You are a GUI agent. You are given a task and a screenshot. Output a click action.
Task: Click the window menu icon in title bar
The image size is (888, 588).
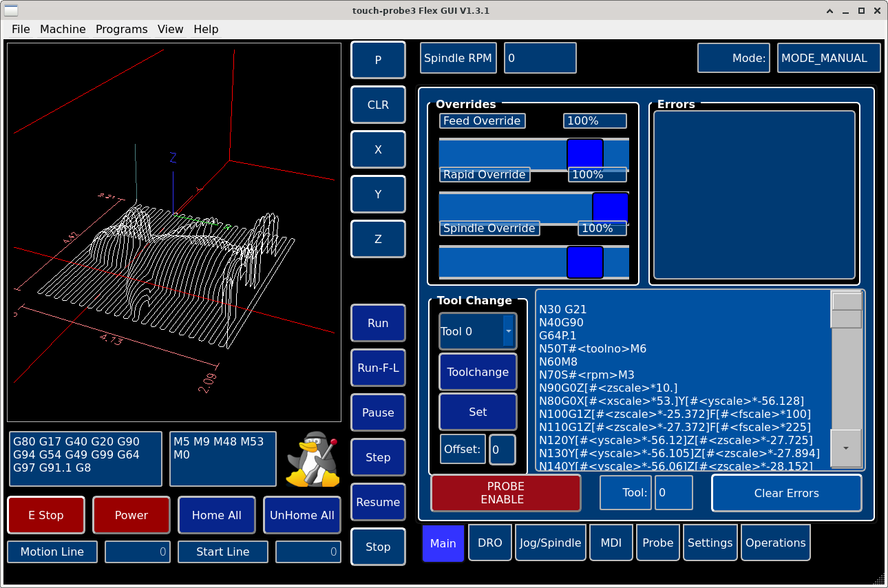point(12,10)
